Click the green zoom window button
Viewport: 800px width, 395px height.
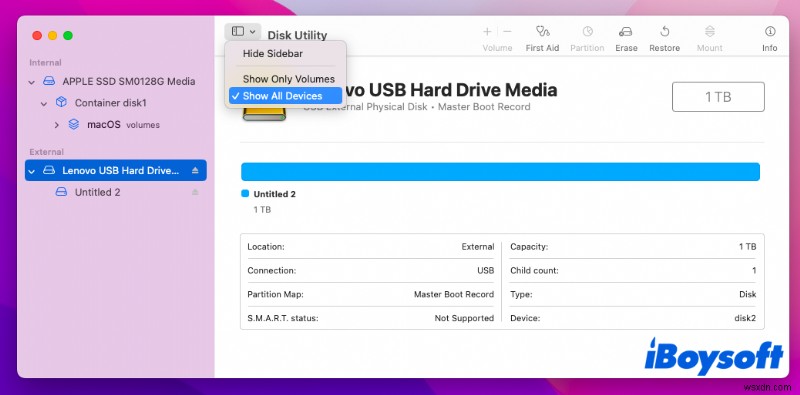click(68, 36)
